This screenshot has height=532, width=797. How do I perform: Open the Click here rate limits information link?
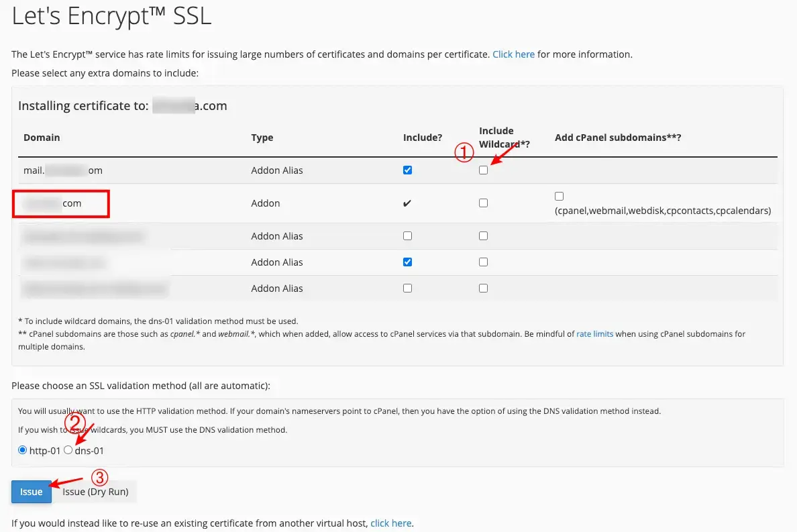513,54
